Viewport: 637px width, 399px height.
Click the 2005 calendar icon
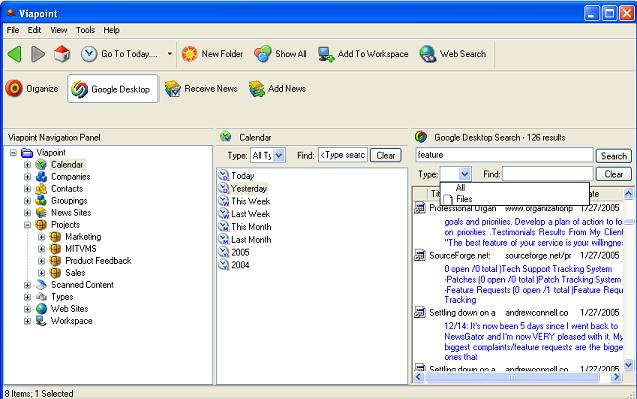[224, 252]
